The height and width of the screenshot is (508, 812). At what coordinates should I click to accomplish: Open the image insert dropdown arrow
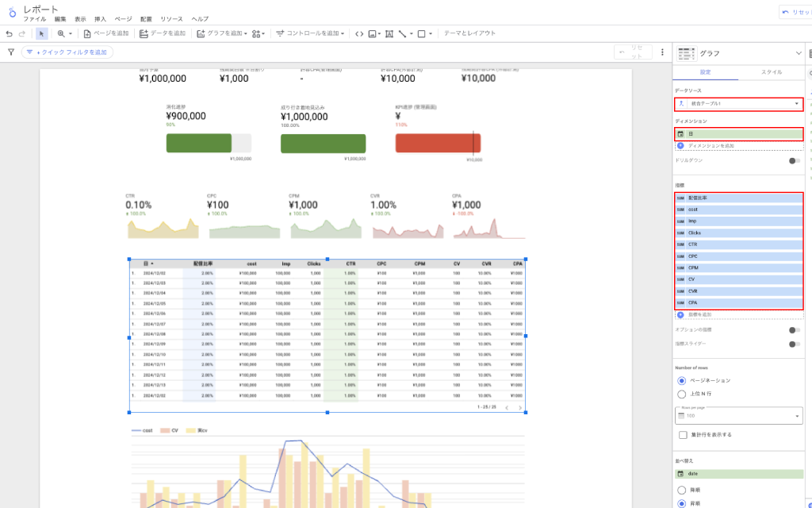click(379, 34)
